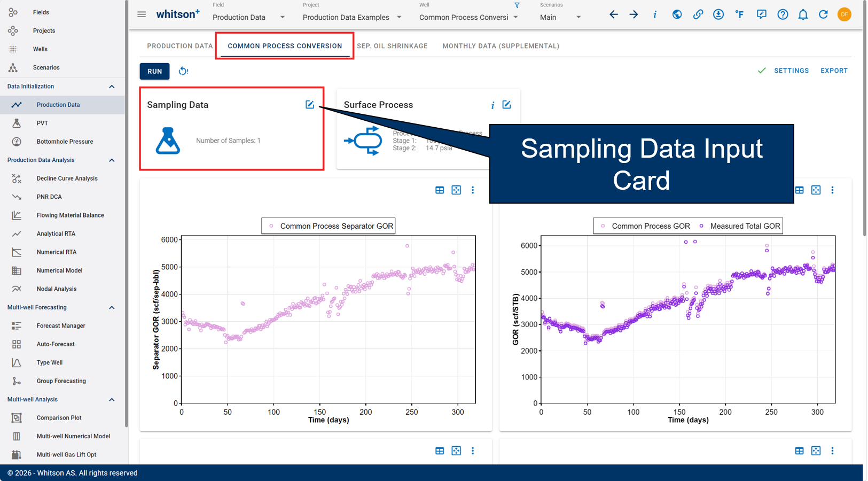Open the Field dropdown
Image resolution: width=868 pixels, height=481 pixels.
[249, 17]
